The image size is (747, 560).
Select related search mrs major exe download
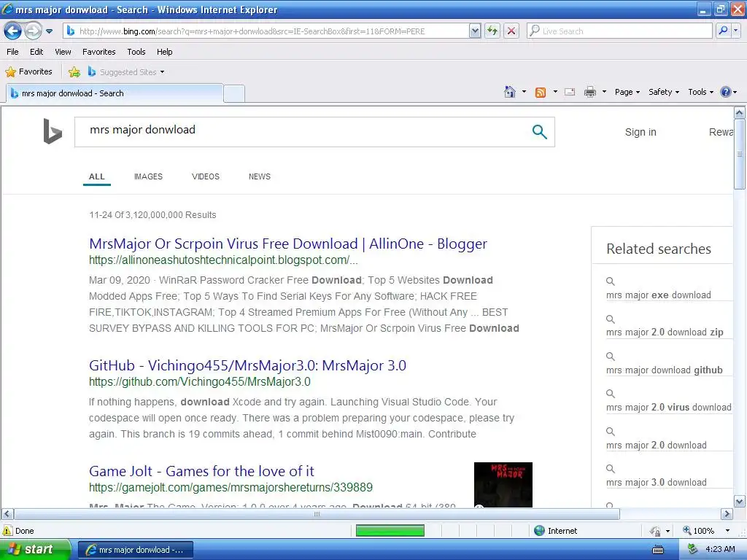659,295
